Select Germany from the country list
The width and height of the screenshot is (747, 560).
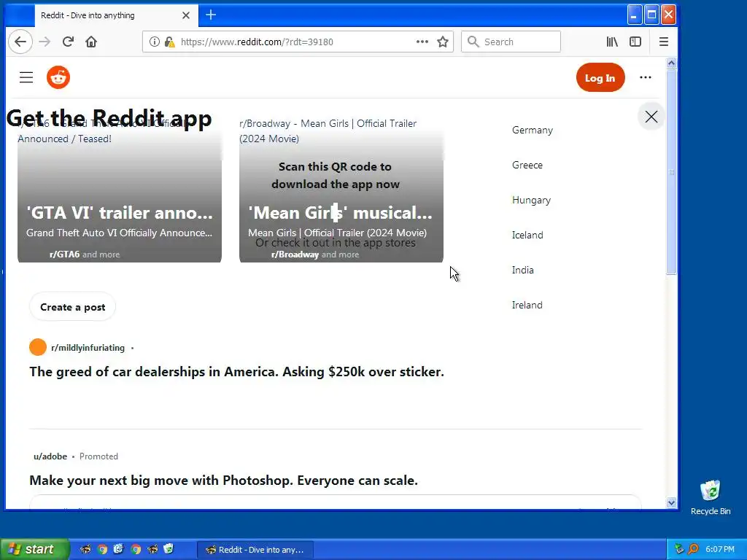click(532, 130)
